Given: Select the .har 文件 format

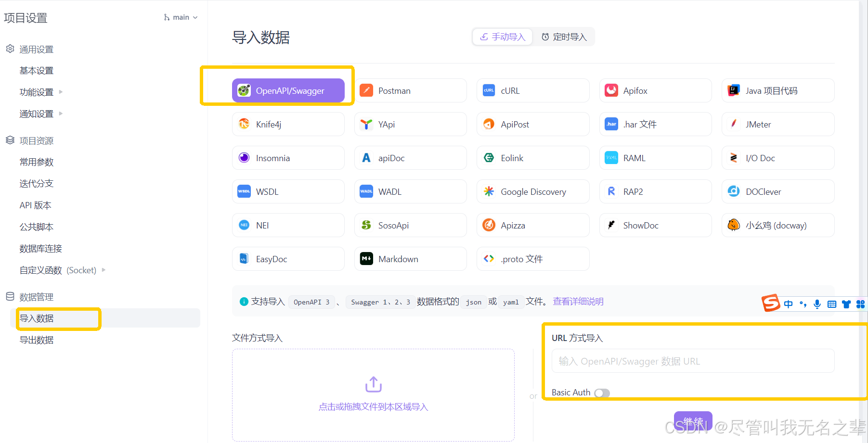Looking at the screenshot, I should click(x=655, y=124).
